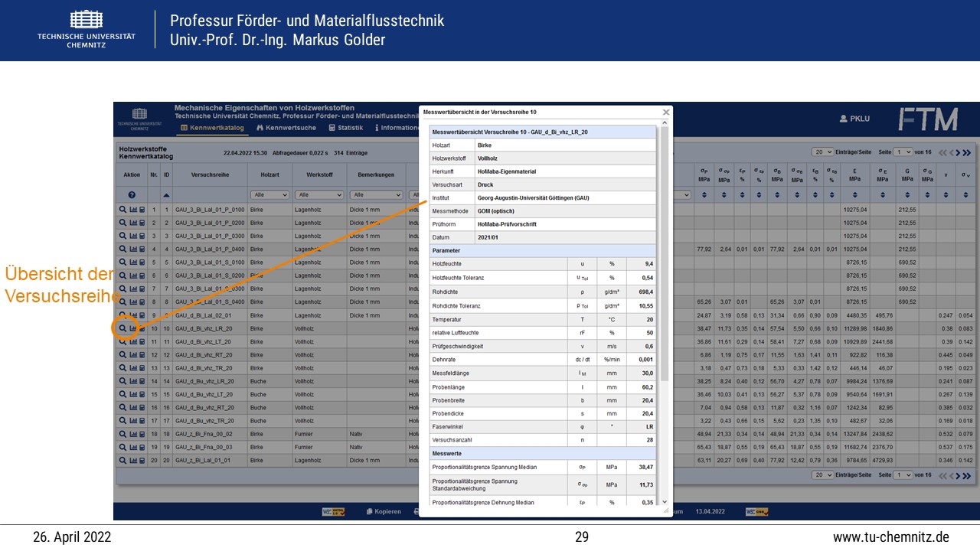Click calculator icon for row GAU_3_Bi_Lal_01_S_0200
This screenshot has height=551, width=980.
[142, 275]
